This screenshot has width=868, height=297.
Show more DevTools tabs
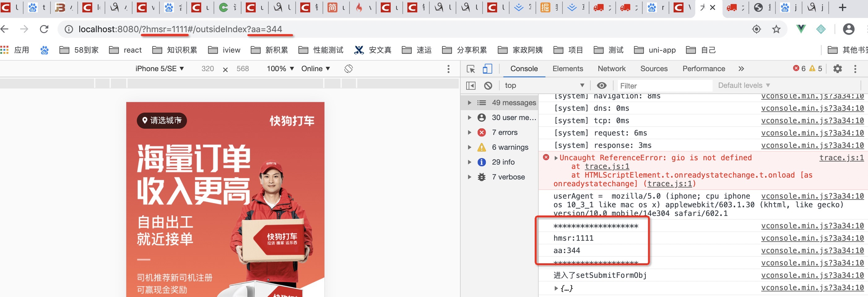tap(741, 69)
